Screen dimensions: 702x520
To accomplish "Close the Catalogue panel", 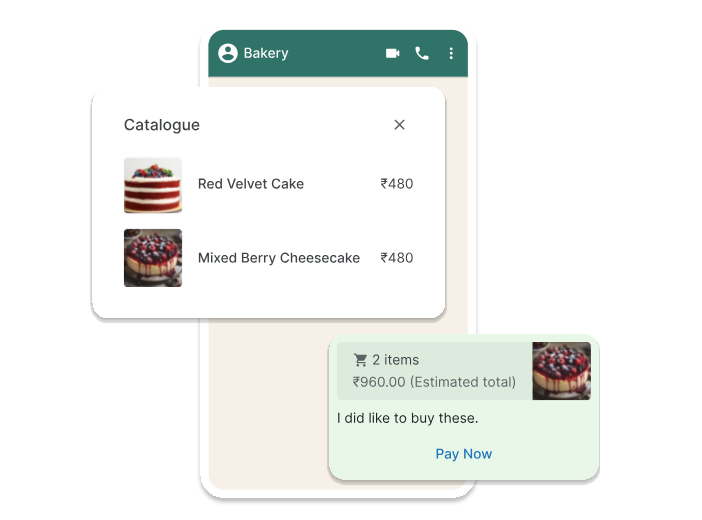I will [x=399, y=125].
